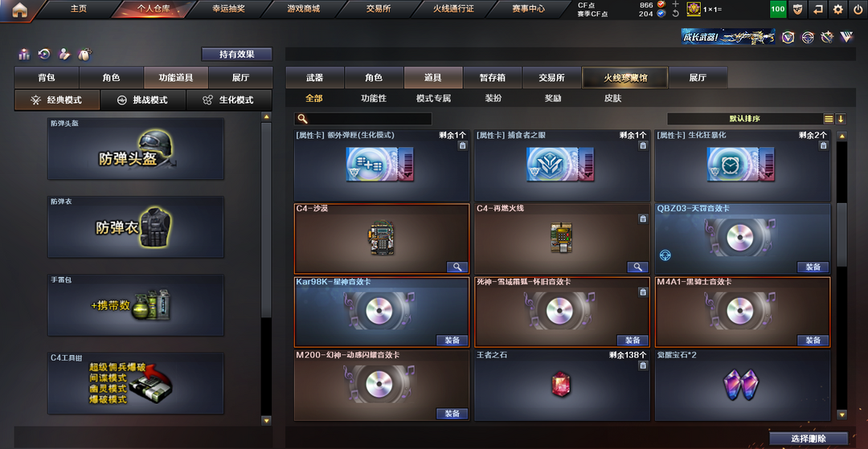868x449 pixels.
Task: Click trash icon on 王者之石 item
Action: tap(643, 365)
